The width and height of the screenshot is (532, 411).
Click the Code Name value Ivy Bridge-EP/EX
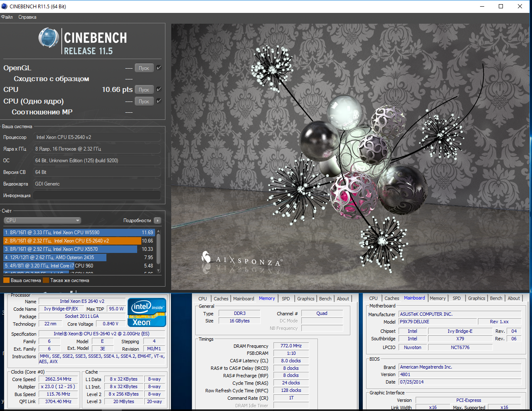(x=61, y=309)
